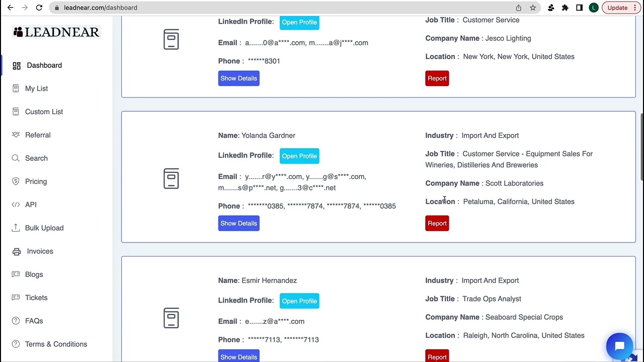644x362 pixels.
Task: Click location Petaluma, California, United States
Action: [x=518, y=202]
